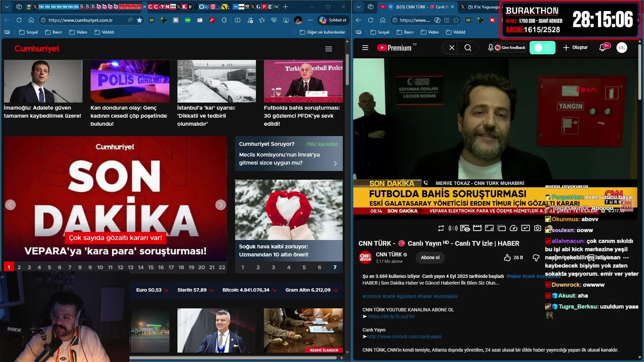Viewport: 644px width, 362px height.
Task: Open Video bookmarks folder in left browser
Action: (77, 32)
